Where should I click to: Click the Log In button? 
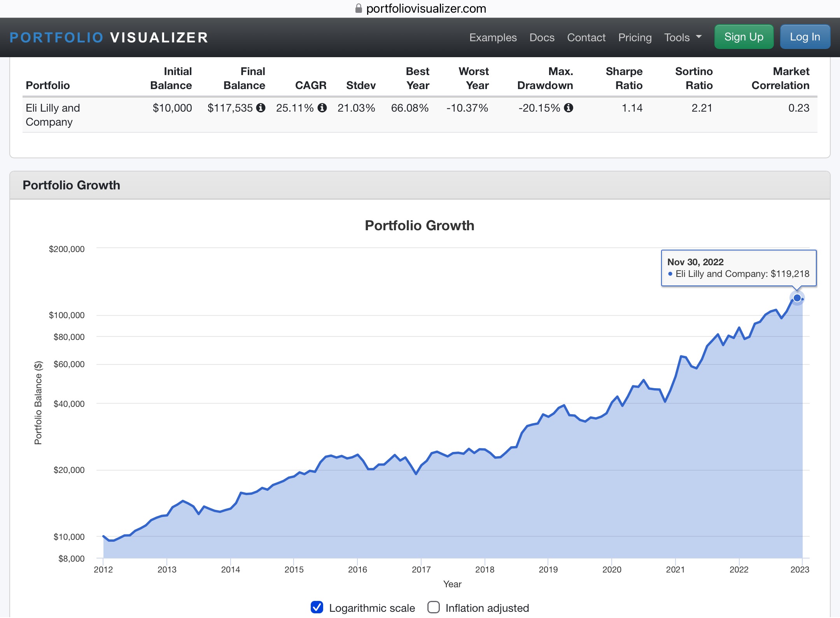tap(805, 37)
